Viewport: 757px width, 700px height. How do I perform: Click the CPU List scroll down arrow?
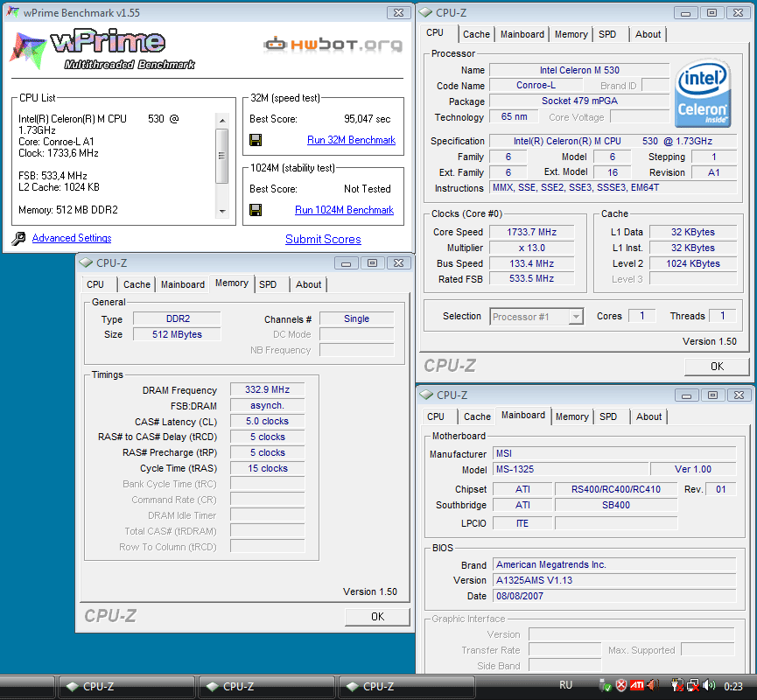(x=222, y=211)
